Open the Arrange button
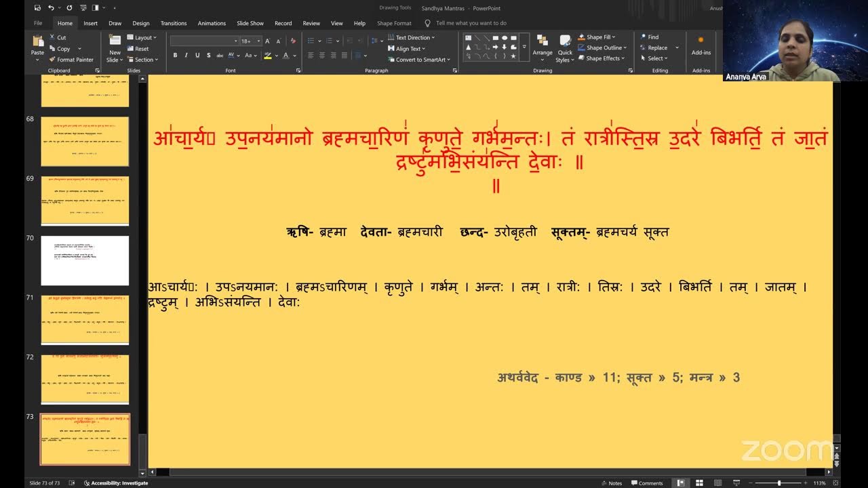 (x=542, y=47)
